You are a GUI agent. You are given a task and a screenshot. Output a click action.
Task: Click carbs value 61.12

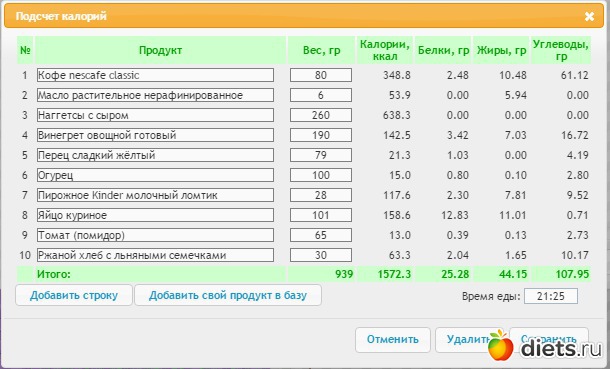point(575,75)
